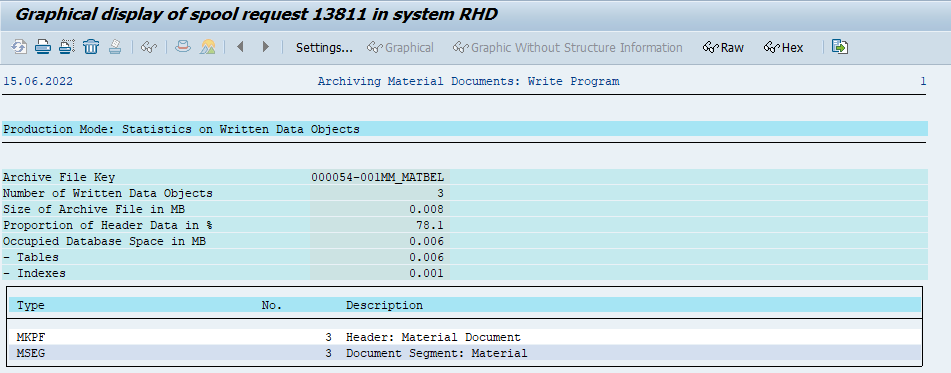Select the value 0.008

click(426, 209)
